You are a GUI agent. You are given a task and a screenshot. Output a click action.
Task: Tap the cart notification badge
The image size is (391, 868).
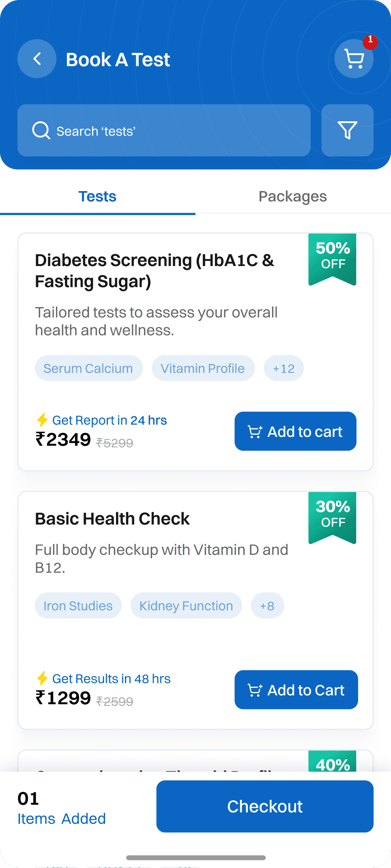370,41
